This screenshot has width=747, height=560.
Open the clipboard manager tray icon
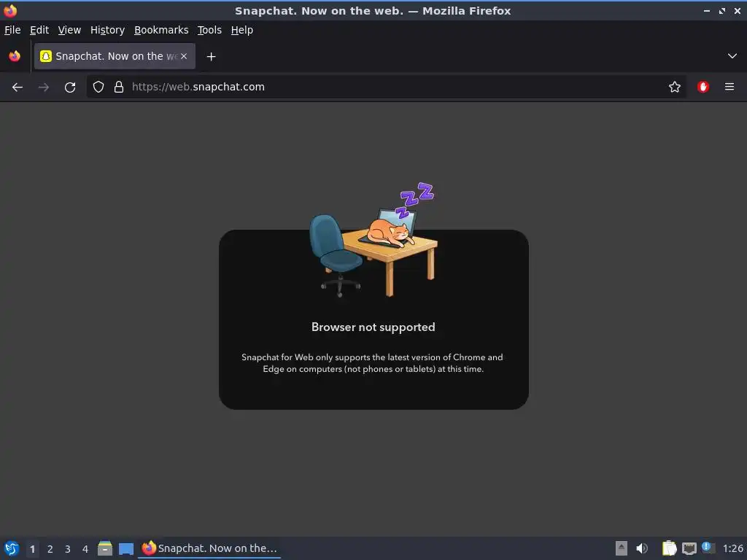[670, 548]
